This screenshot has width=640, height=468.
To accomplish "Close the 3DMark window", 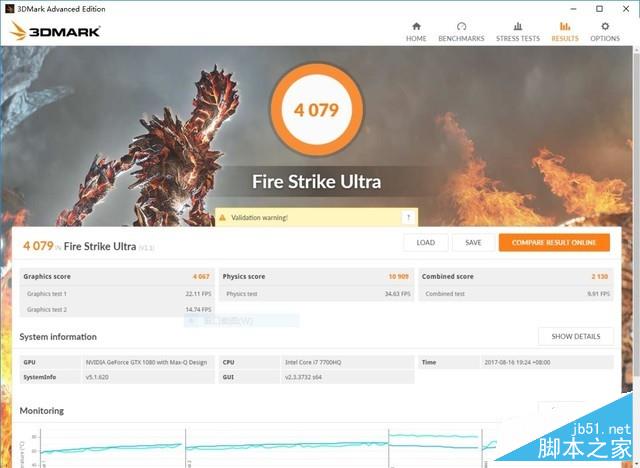I will [626, 9].
